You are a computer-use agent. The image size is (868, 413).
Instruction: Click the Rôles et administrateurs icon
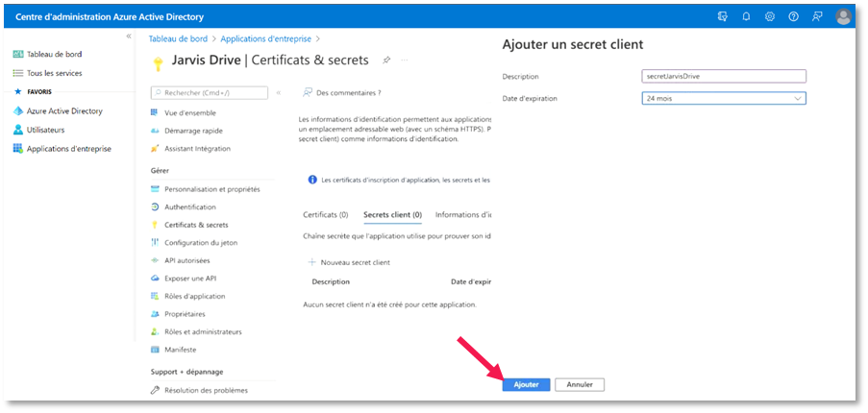[155, 331]
